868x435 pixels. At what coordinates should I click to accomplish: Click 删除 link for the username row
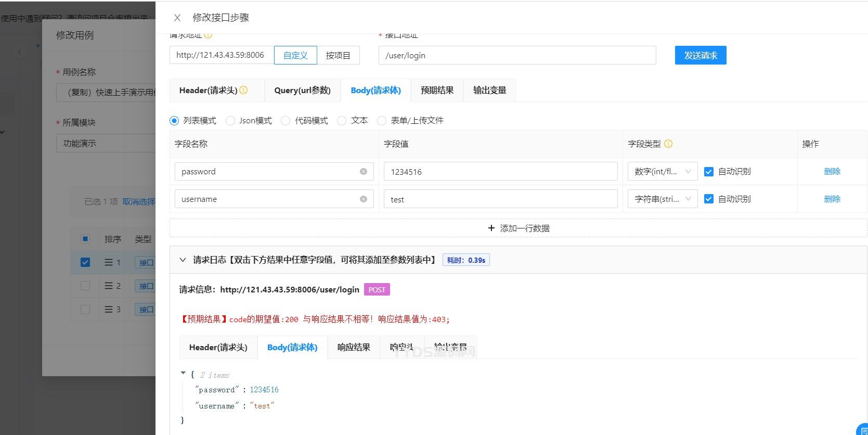click(x=832, y=199)
